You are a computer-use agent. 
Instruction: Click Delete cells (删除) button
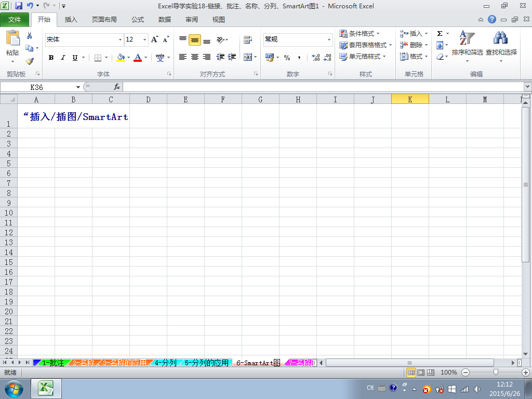(x=414, y=45)
